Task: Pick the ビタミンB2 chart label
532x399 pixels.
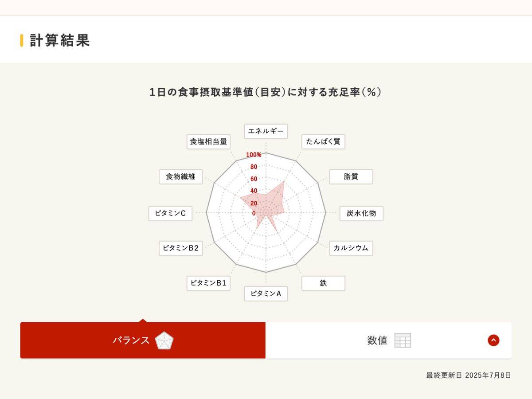Action: (x=180, y=248)
